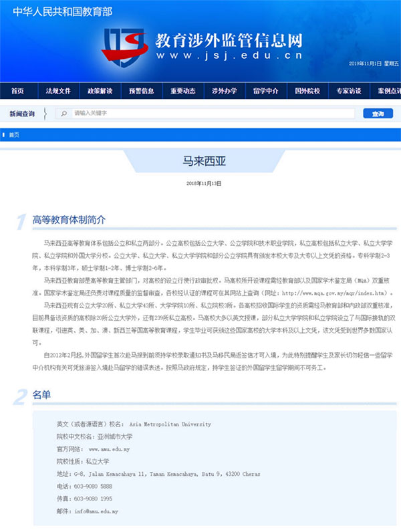
Task: Click the address line with Jalan Kemacahaya
Action: pos(158,474)
